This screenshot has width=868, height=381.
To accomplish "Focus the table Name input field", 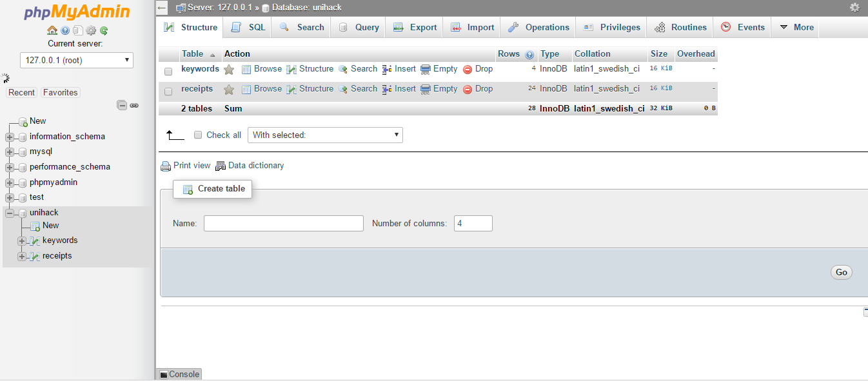I will [x=284, y=224].
